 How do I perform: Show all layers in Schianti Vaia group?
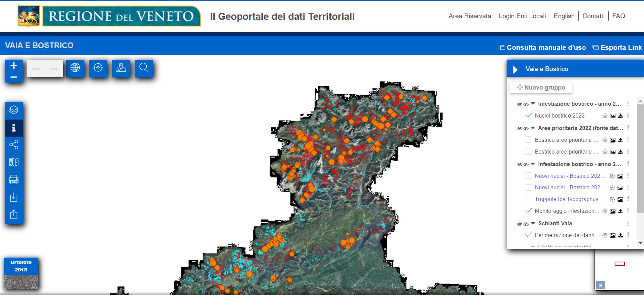[x=520, y=224]
